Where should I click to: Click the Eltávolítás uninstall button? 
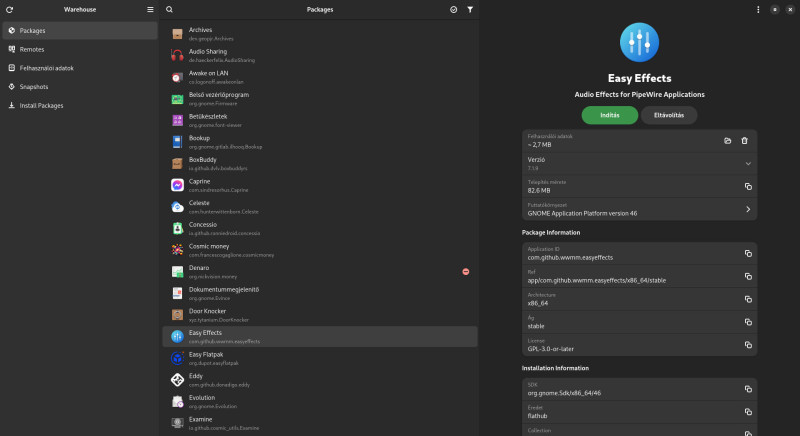click(x=669, y=115)
